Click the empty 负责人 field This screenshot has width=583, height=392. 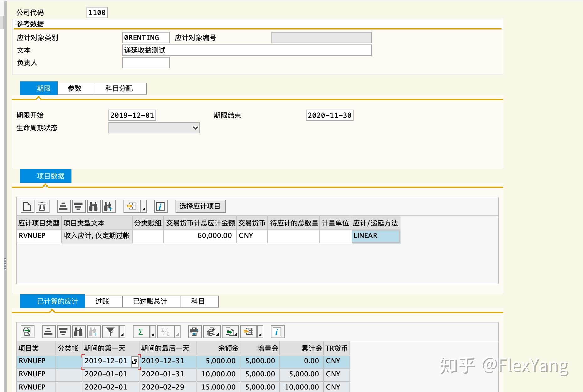coord(146,63)
